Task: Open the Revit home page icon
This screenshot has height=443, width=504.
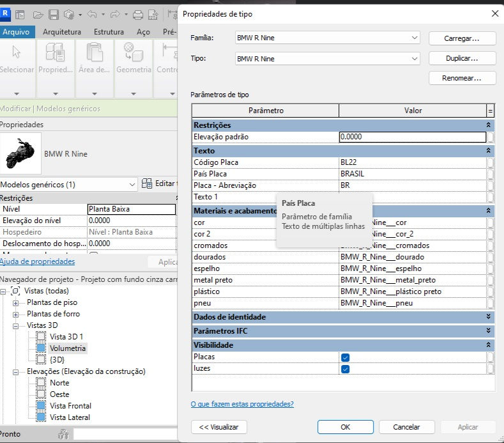Action: (x=20, y=15)
